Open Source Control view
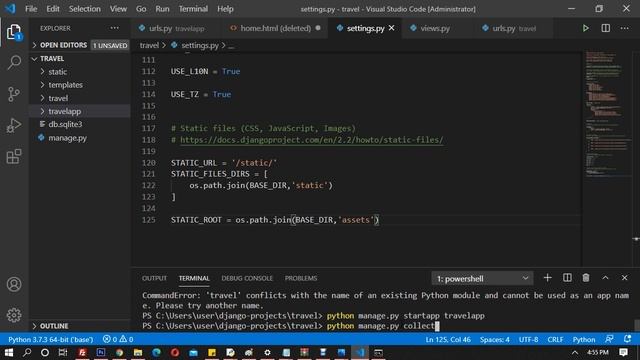The image size is (640, 360). (14, 94)
